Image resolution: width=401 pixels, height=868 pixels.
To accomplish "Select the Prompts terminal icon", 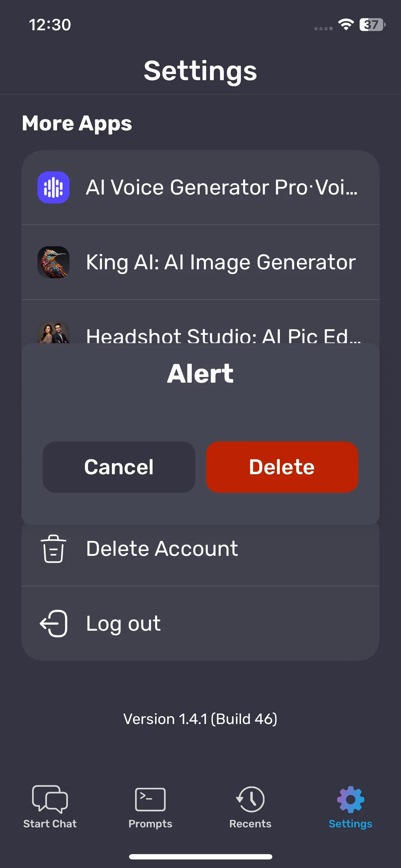I will click(150, 799).
